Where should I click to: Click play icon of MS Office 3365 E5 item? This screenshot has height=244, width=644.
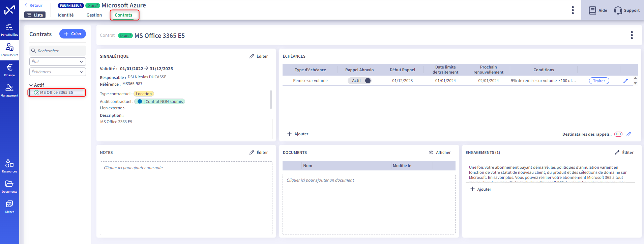[36, 92]
